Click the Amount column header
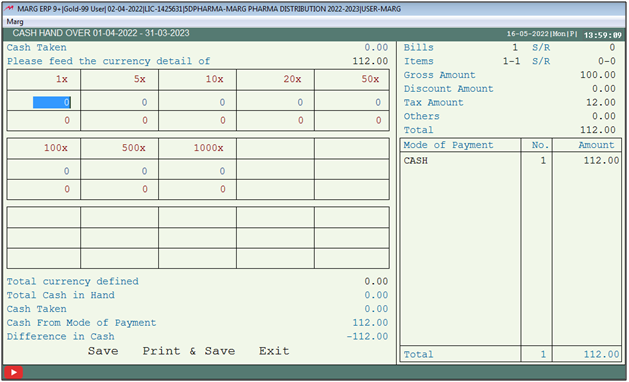The image size is (629, 382). tap(596, 145)
